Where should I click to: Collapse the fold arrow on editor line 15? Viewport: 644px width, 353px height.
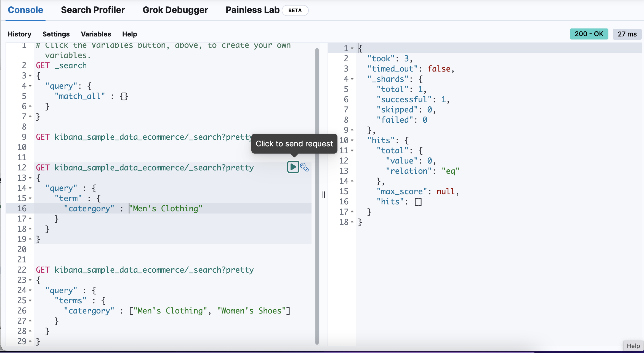click(30, 198)
